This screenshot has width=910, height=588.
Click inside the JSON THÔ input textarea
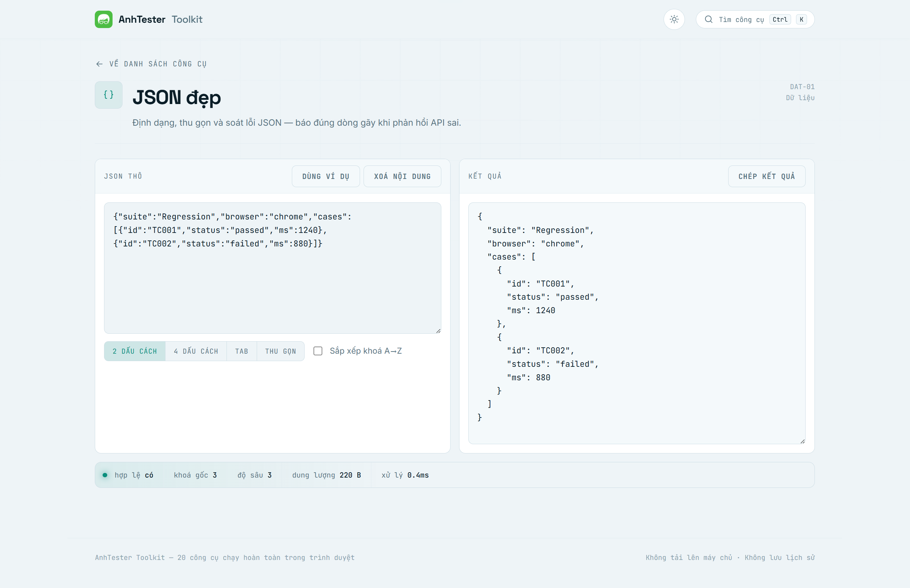[273, 268]
